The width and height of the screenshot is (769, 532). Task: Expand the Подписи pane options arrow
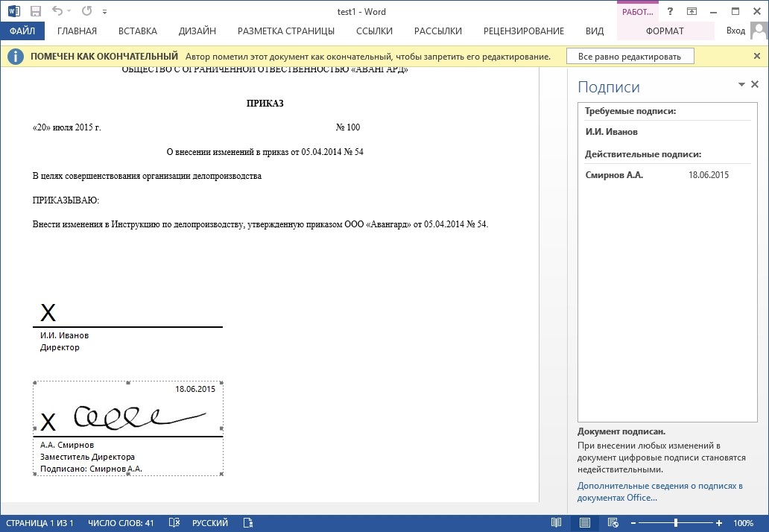pyautogui.click(x=742, y=85)
